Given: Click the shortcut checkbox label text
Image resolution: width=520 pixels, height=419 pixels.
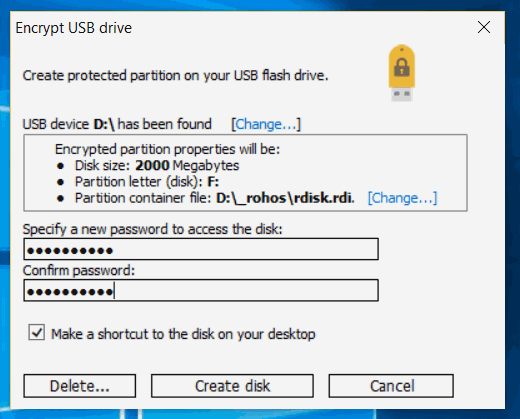Looking at the screenshot, I should click(x=183, y=334).
